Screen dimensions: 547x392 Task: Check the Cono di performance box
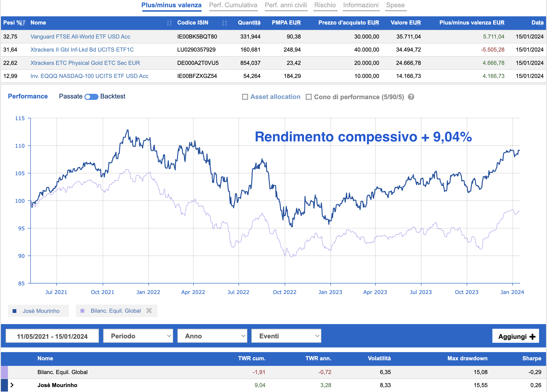pos(309,97)
